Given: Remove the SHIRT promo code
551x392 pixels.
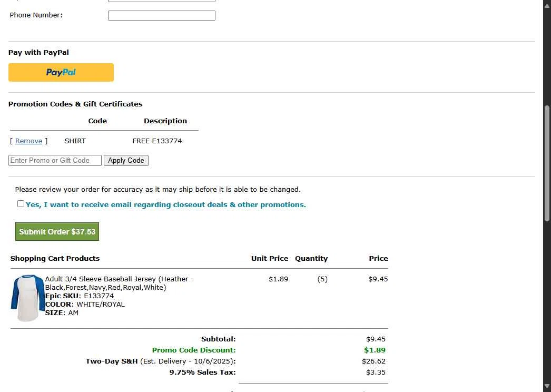Looking at the screenshot, I should (x=28, y=141).
